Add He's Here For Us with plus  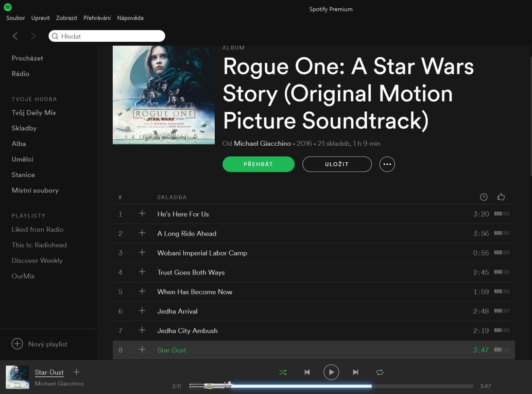[x=142, y=213]
